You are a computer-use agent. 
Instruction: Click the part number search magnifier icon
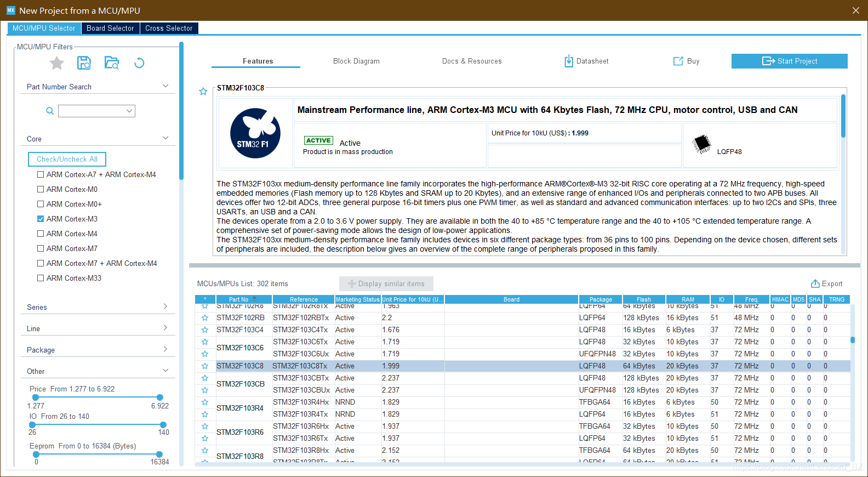point(50,111)
